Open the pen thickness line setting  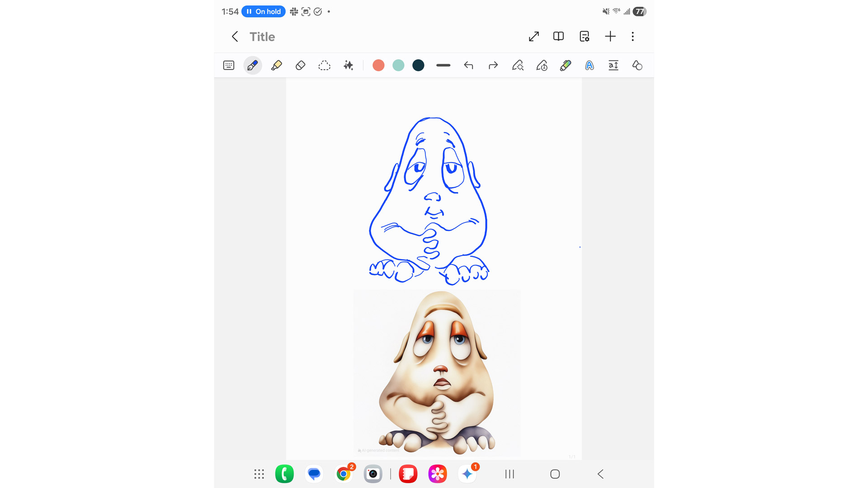443,66
